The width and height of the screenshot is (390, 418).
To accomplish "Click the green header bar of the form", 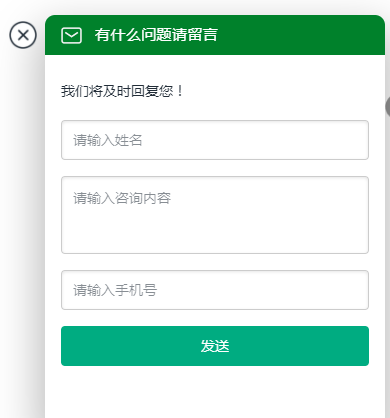I will coord(215,35).
